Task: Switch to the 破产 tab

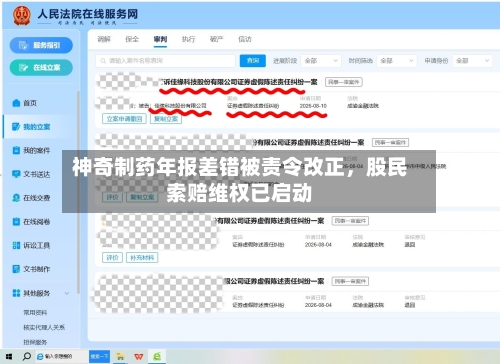Action: [x=217, y=39]
